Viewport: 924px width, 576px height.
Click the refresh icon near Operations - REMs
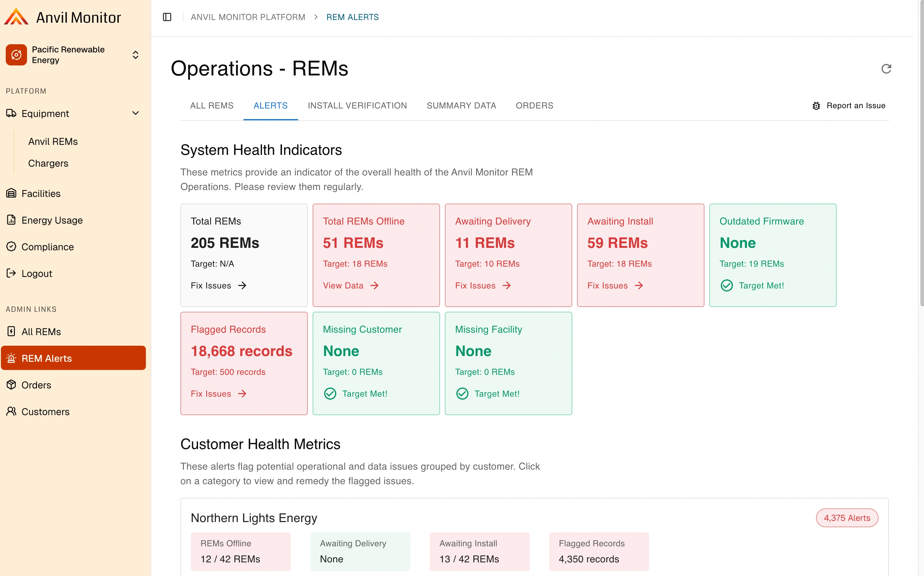[886, 68]
